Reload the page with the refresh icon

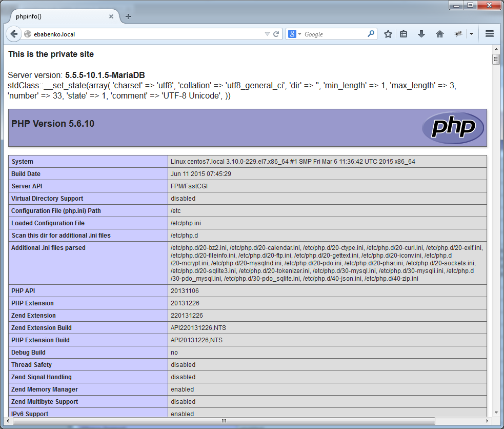276,34
